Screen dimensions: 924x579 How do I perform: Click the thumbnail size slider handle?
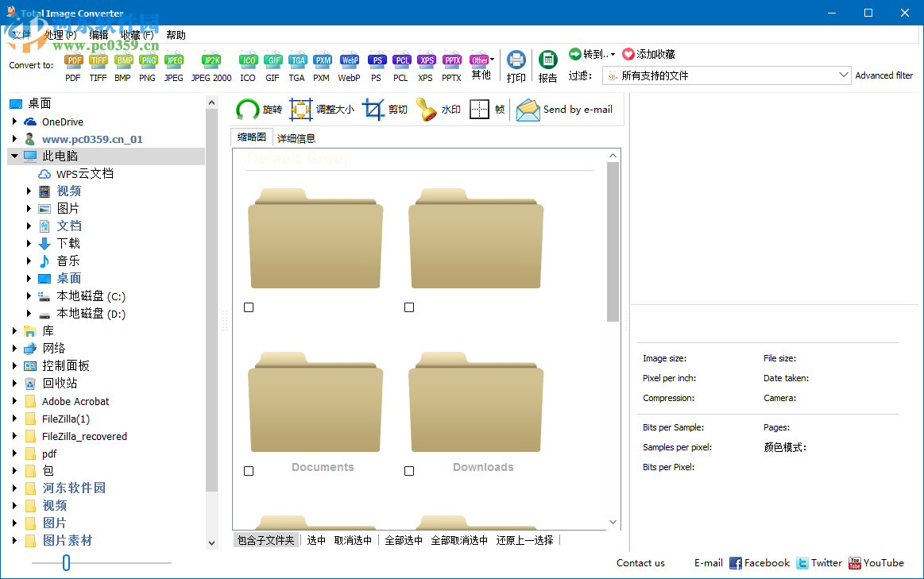point(67,562)
